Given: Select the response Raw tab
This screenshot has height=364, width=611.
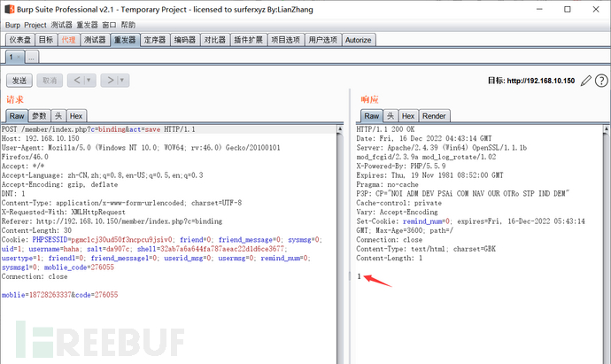Looking at the screenshot, I should [x=371, y=116].
